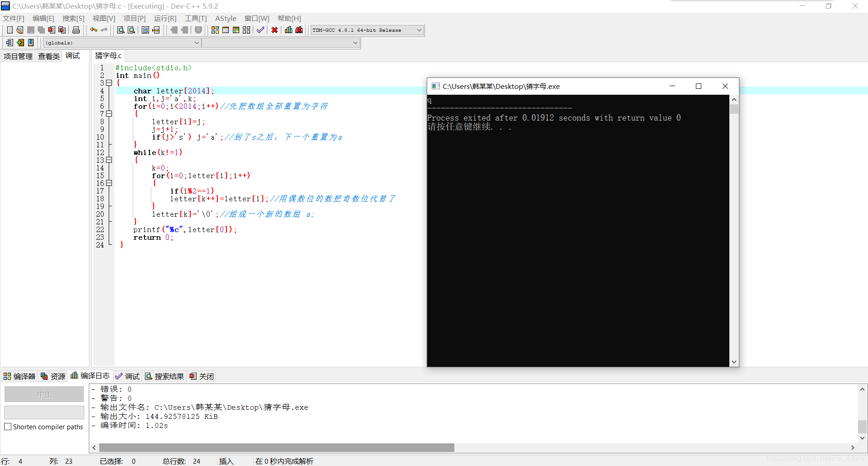
Task: Toggle Shorten compiler paths checkbox
Action: tap(8, 427)
